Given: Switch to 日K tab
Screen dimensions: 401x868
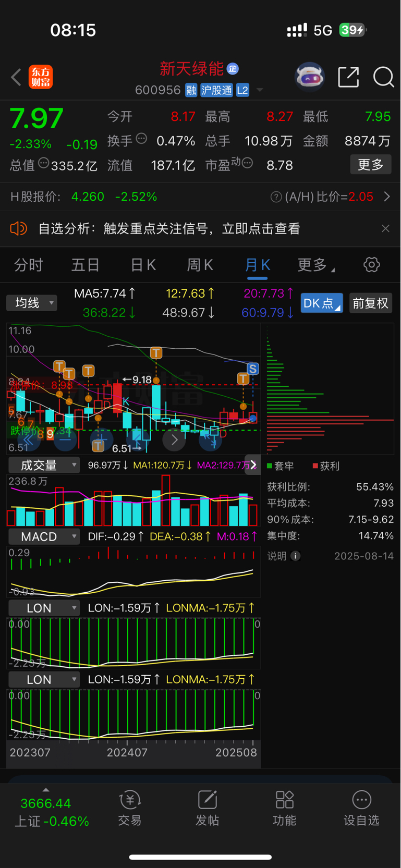Looking at the screenshot, I should pyautogui.click(x=143, y=265).
